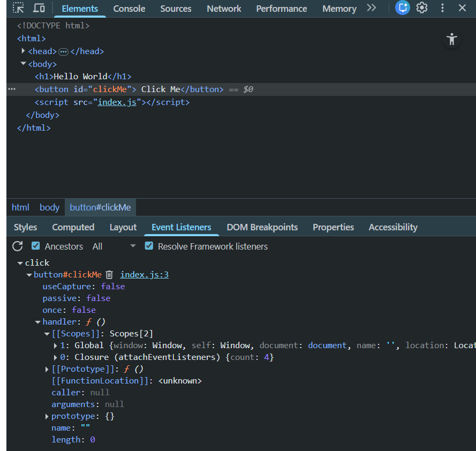This screenshot has width=476, height=451.
Task: Select body in the breadcrumb bar
Action: (x=49, y=207)
